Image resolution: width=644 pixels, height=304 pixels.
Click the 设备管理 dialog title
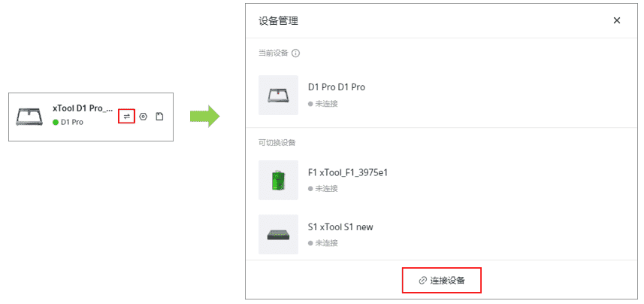coord(279,21)
